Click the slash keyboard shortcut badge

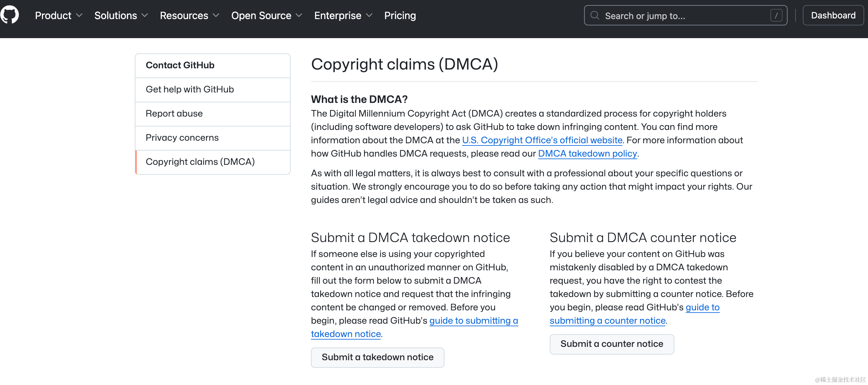click(776, 16)
